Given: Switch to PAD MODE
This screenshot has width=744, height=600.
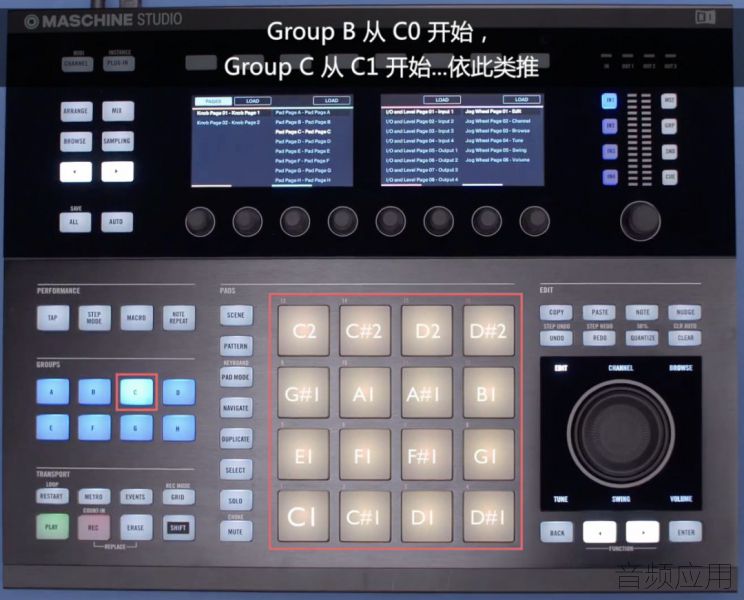Looking at the screenshot, I should [x=236, y=377].
